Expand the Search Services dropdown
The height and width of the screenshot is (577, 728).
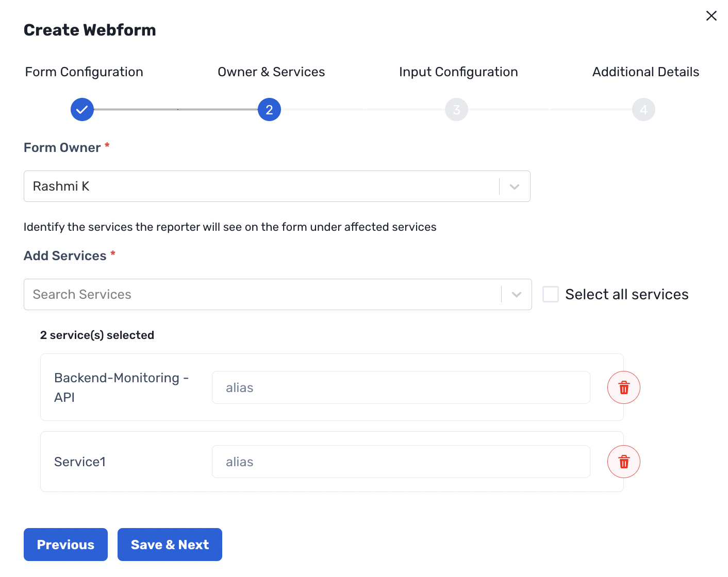coord(516,294)
